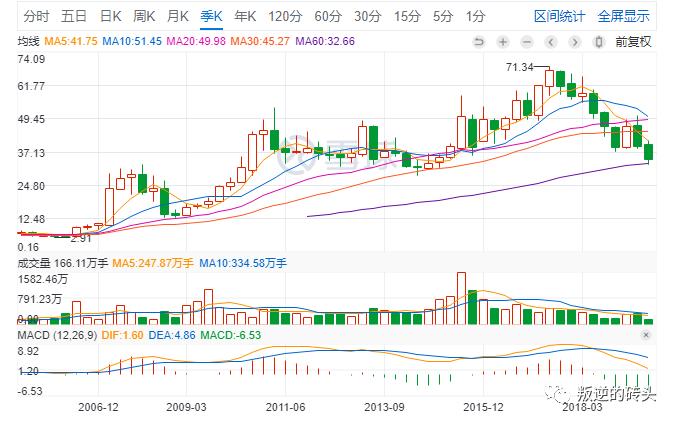Viewport: 678px width, 423px height.
Task: Click the candlestick style icon
Action: [599, 42]
